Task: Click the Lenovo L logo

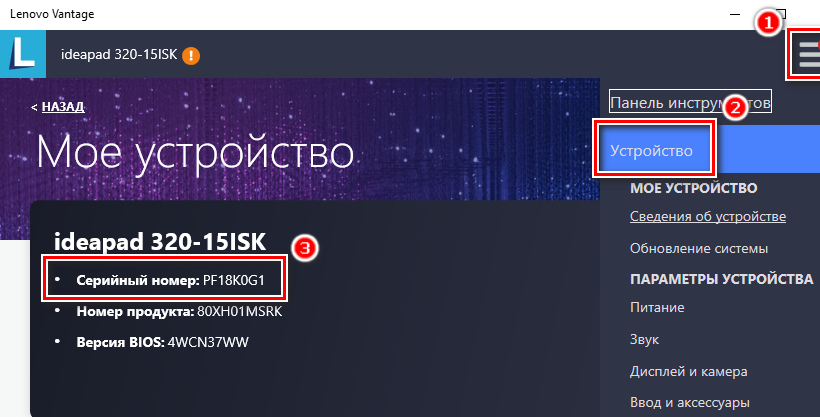Action: 23,54
